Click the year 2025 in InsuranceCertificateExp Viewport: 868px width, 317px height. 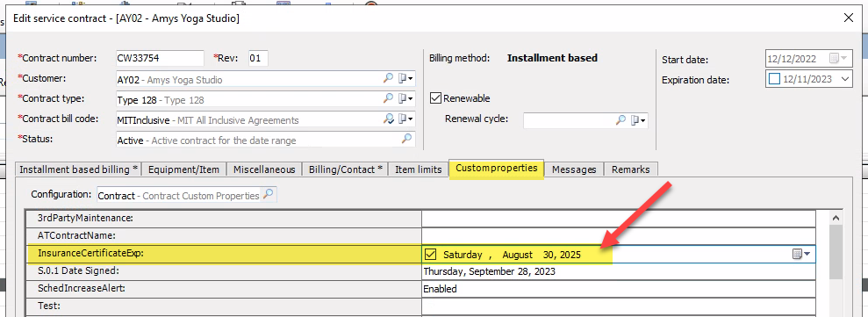(570, 255)
